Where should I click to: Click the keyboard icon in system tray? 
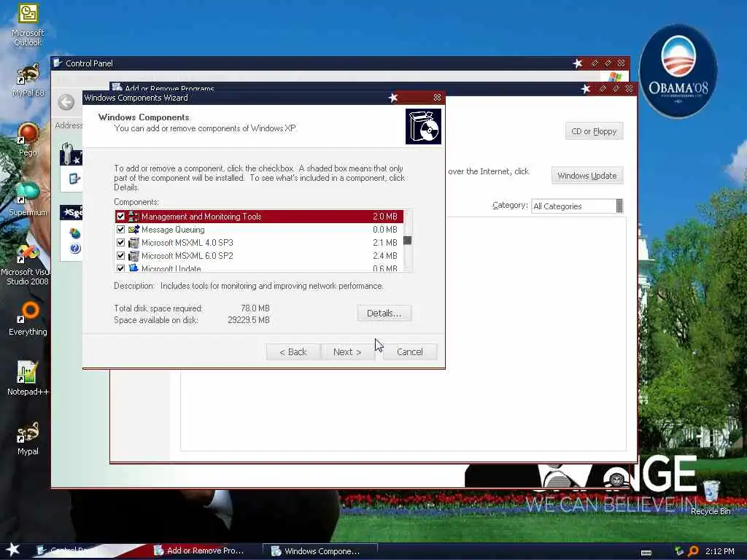click(646, 552)
